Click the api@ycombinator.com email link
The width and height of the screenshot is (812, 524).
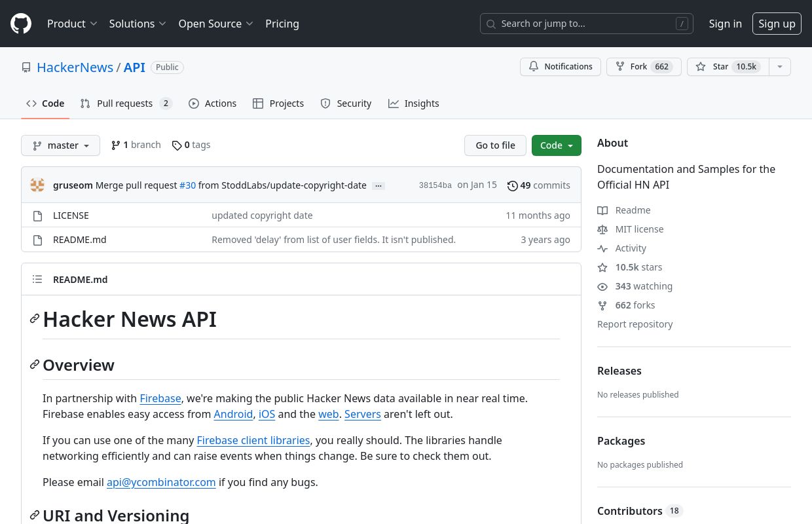(161, 482)
